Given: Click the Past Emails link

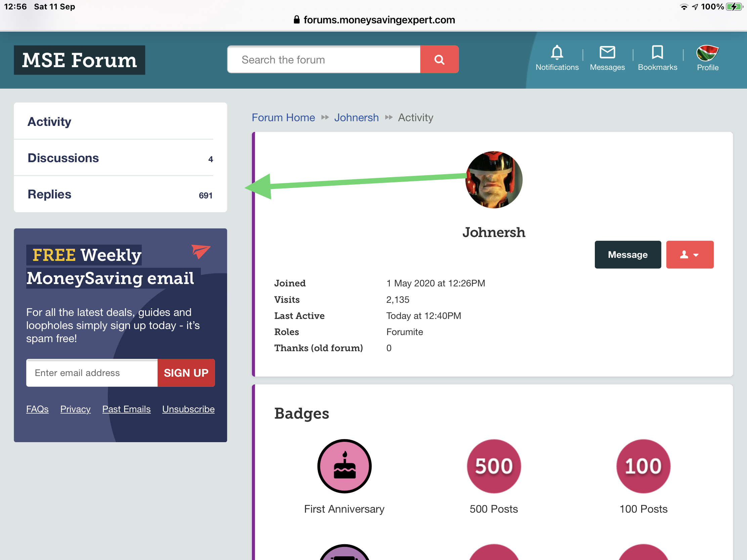Looking at the screenshot, I should [x=126, y=409].
